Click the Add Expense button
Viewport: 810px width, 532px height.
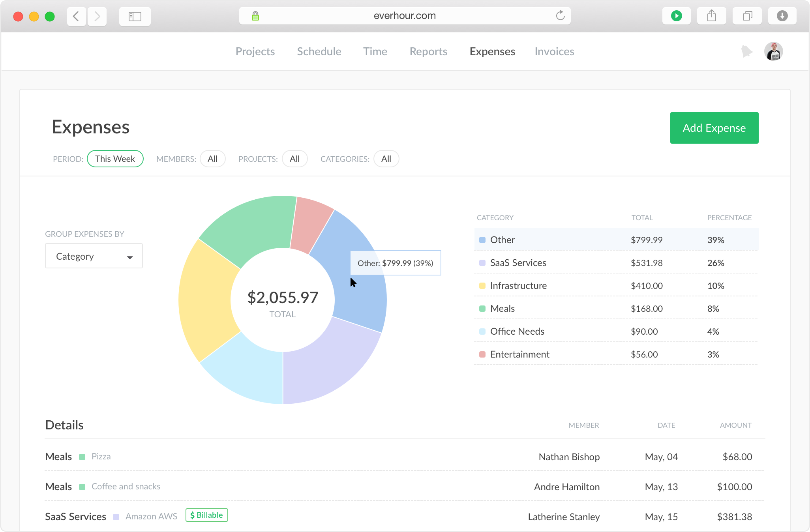tap(714, 128)
